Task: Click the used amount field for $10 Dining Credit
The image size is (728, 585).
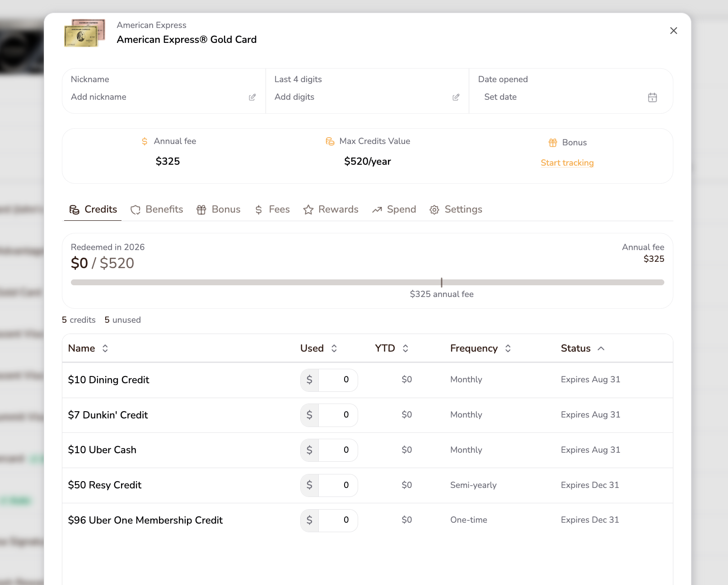Action: coord(338,380)
